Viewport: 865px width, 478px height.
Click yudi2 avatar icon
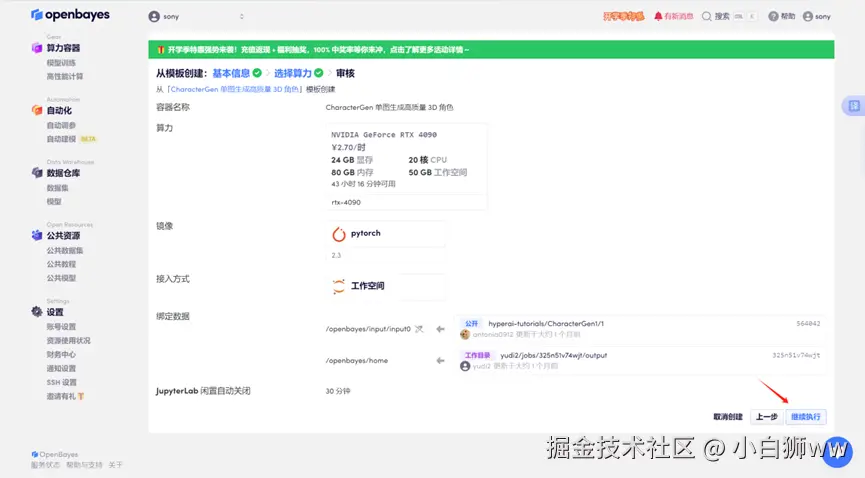465,366
